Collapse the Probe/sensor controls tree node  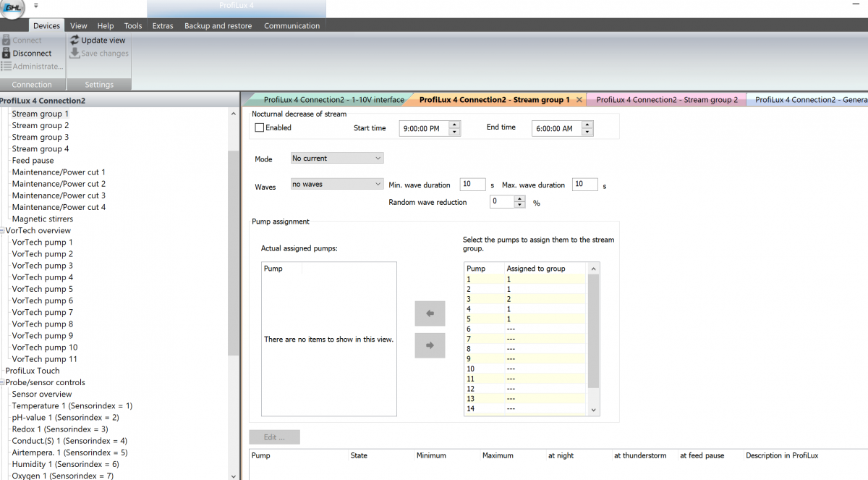click(2, 383)
